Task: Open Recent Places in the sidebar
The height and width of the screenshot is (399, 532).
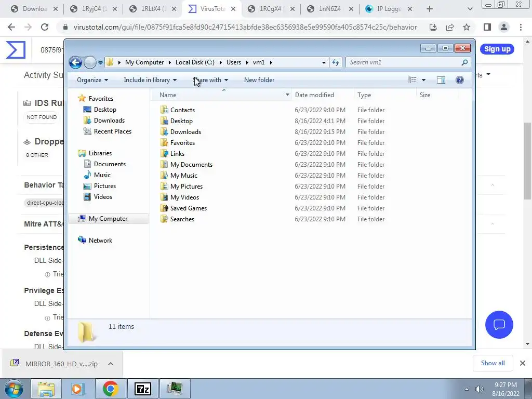Action: click(112, 131)
